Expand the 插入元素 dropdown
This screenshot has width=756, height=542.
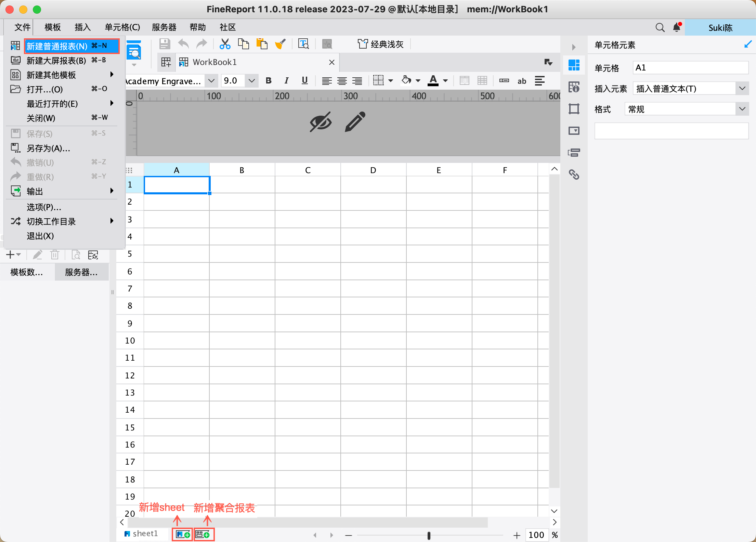coord(742,89)
